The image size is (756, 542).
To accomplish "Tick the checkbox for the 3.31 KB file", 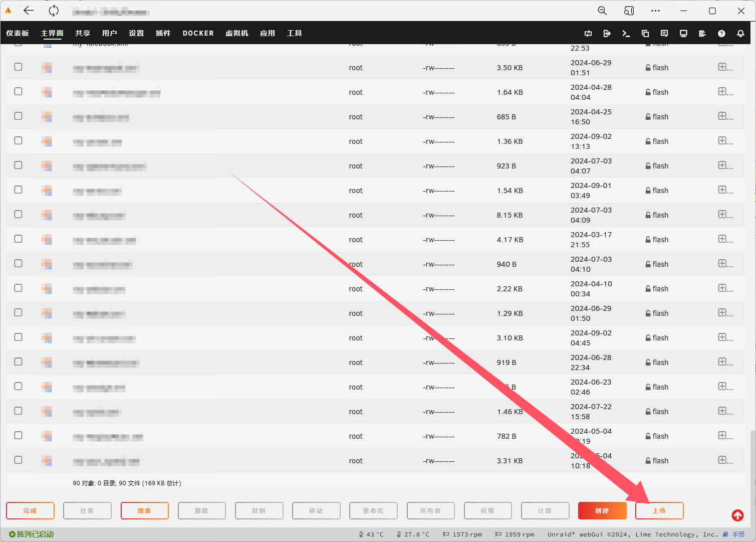I will [19, 460].
